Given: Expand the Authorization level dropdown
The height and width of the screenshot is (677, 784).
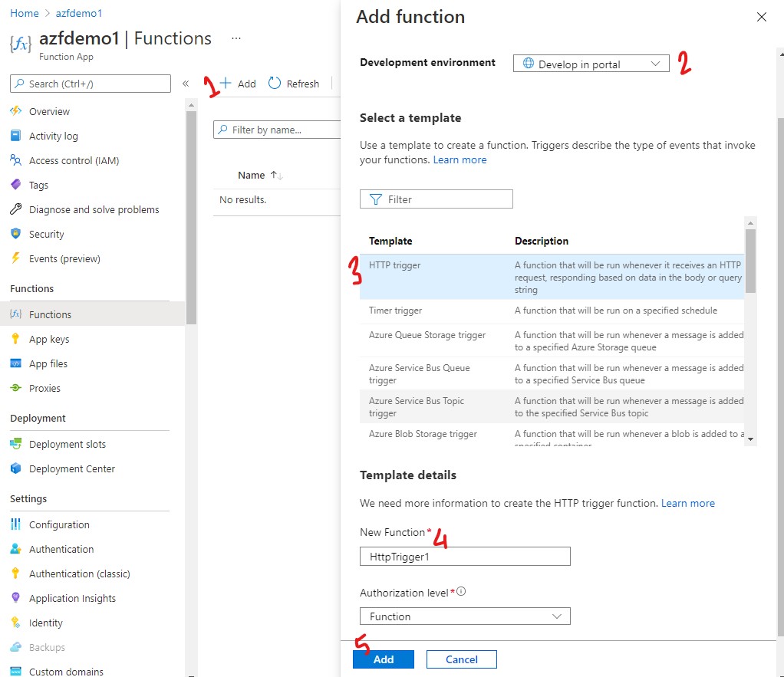Looking at the screenshot, I should 465,616.
